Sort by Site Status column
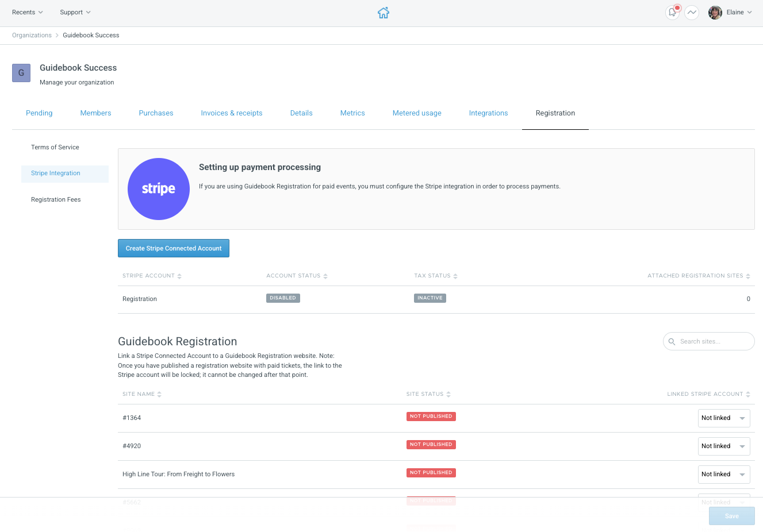 [428, 394]
